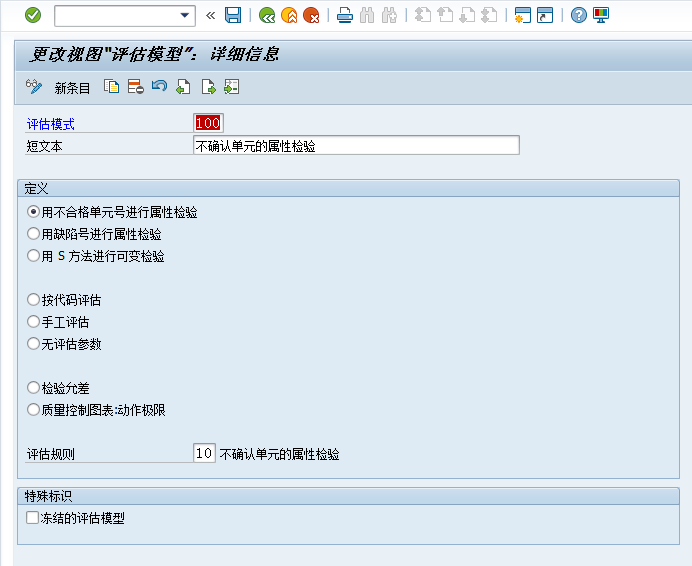This screenshot has height=566, width=692.
Task: Open Help via question mark icon
Action: click(579, 15)
